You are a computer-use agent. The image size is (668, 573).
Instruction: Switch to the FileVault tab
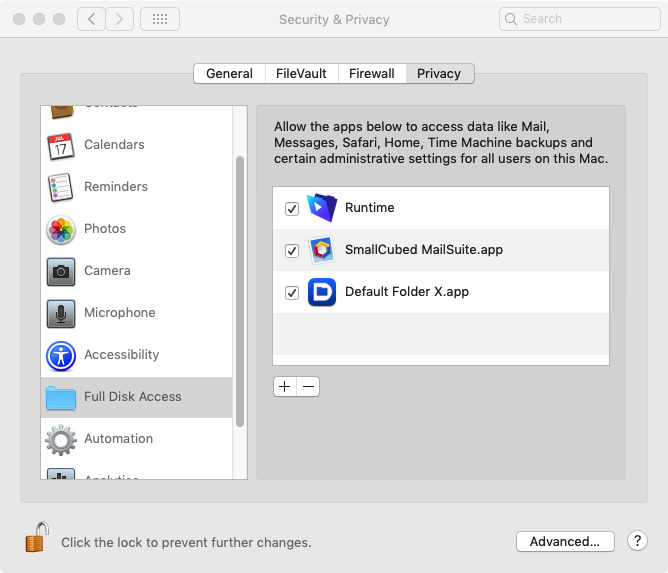coord(302,74)
